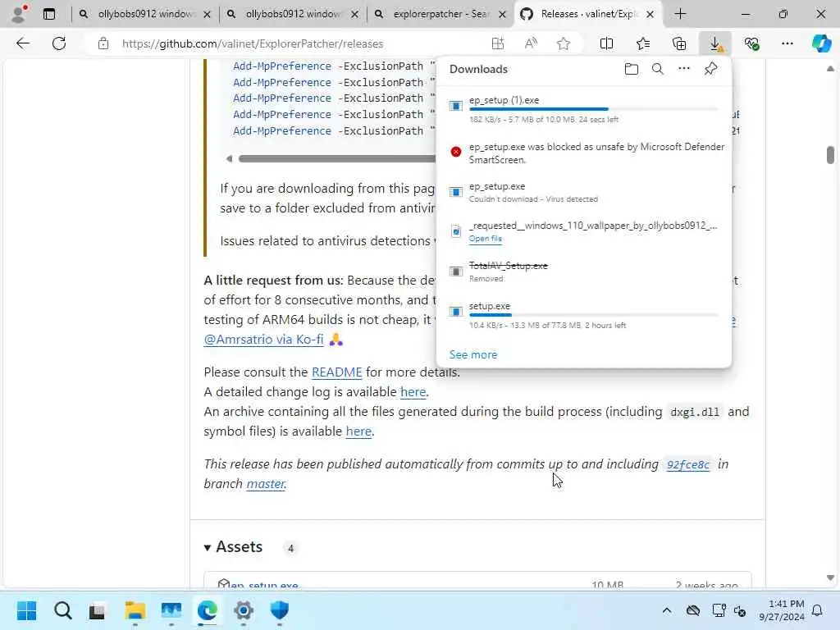
Task: Search downloads with magnifier icon
Action: point(657,69)
